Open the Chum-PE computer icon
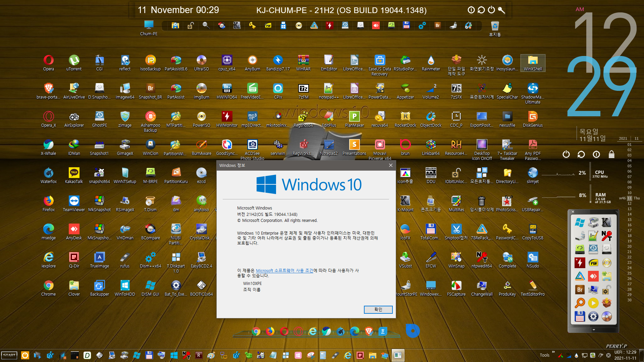This screenshot has height=362, width=644. tap(149, 27)
